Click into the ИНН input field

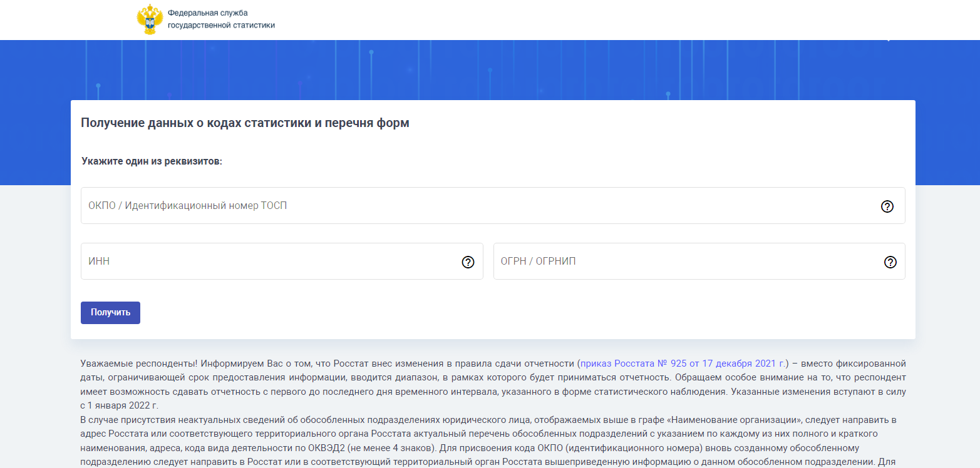269,262
